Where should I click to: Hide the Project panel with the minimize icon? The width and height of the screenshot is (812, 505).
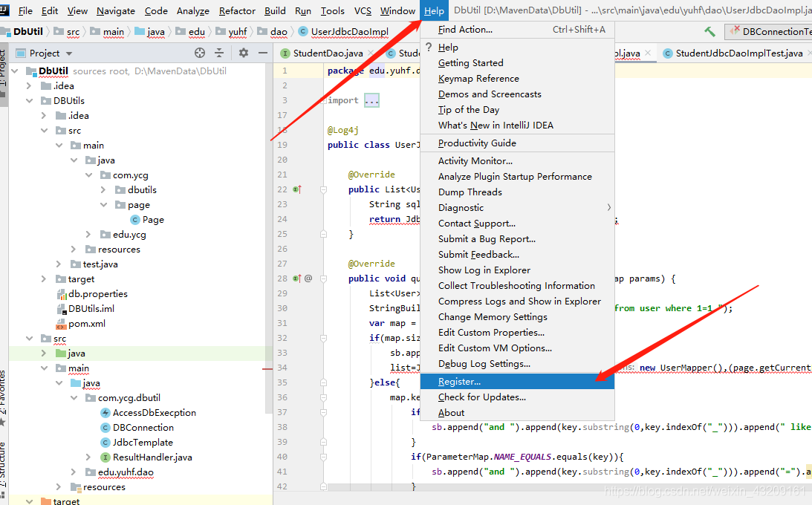pyautogui.click(x=263, y=53)
